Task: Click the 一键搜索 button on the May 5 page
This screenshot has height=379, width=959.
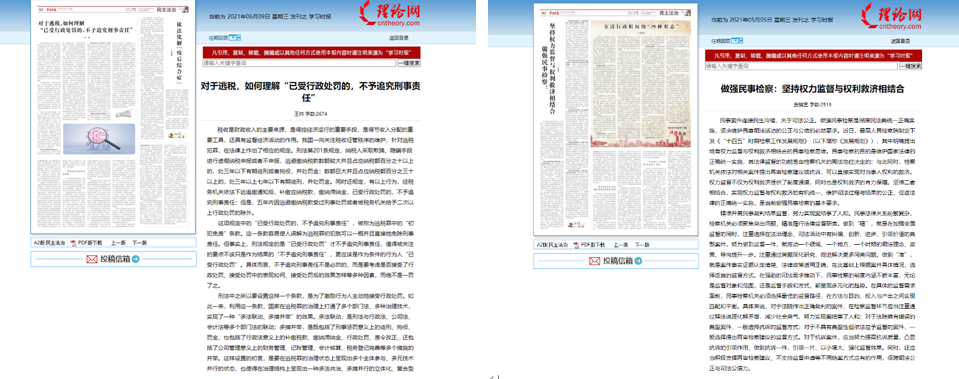Action: pyautogui.click(x=910, y=66)
